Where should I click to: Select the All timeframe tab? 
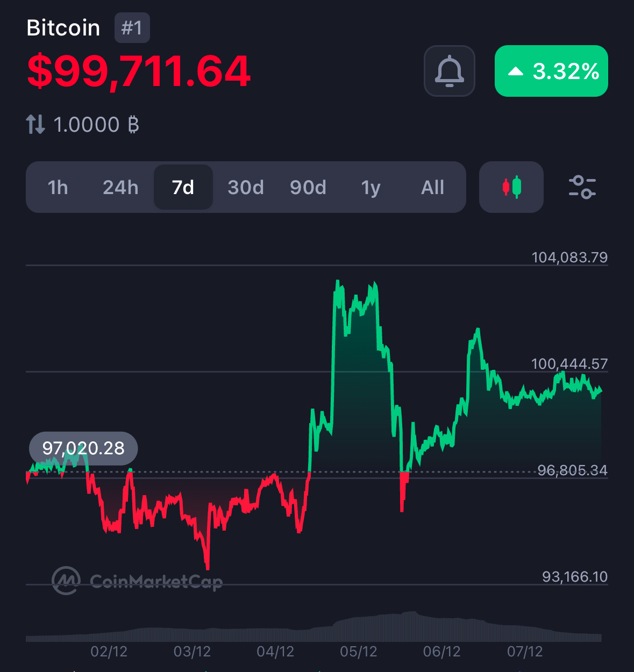(x=433, y=187)
